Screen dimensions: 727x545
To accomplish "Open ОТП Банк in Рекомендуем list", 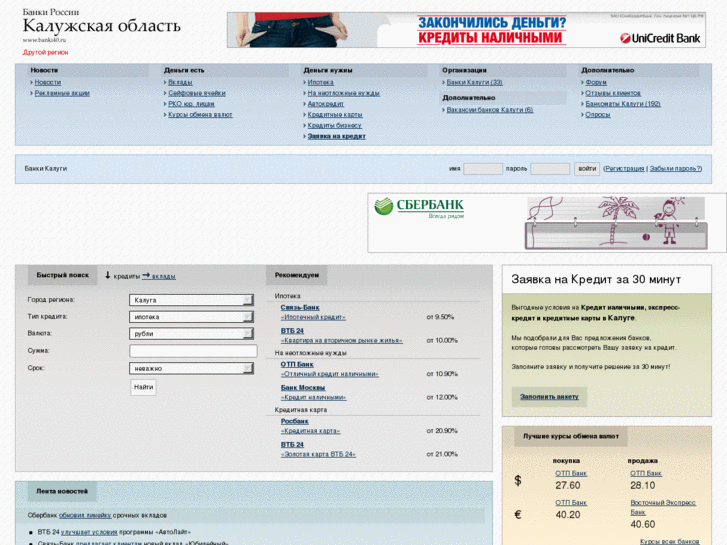I will (297, 364).
